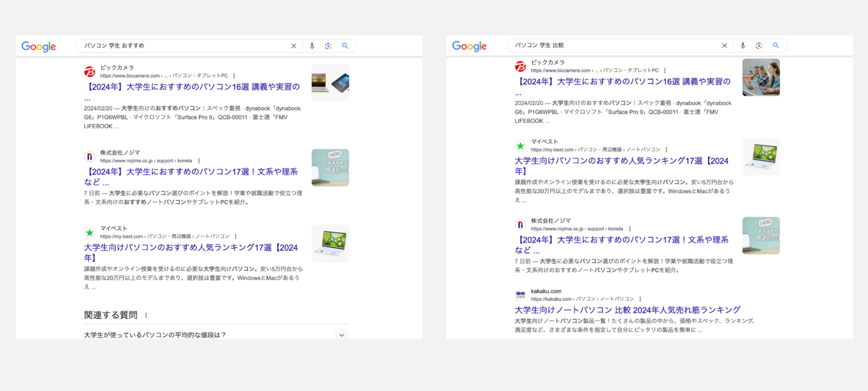Click laptop thumbnail of ビックカメラ result, left window

pyautogui.click(x=330, y=83)
